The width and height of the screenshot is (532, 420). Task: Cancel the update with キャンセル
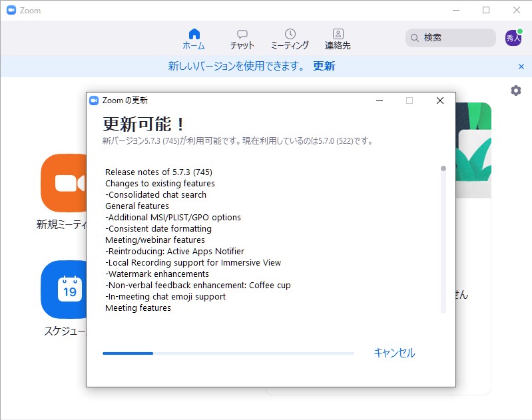[x=394, y=353]
